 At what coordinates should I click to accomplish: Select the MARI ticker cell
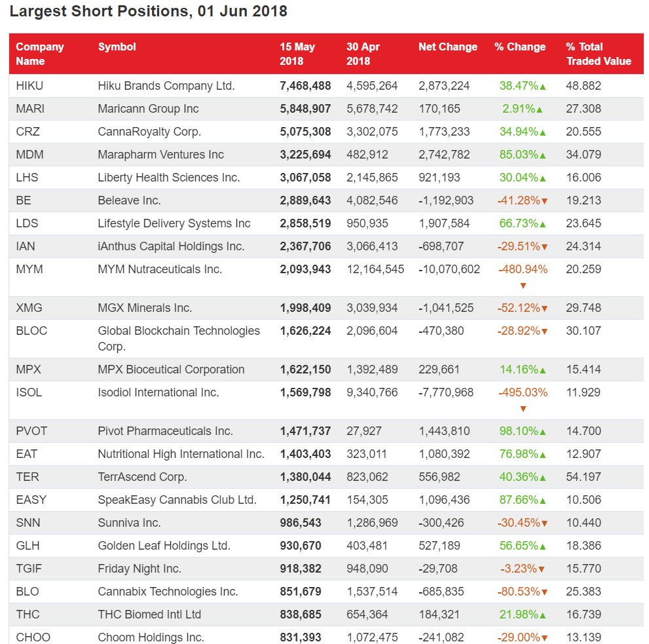click(30, 109)
